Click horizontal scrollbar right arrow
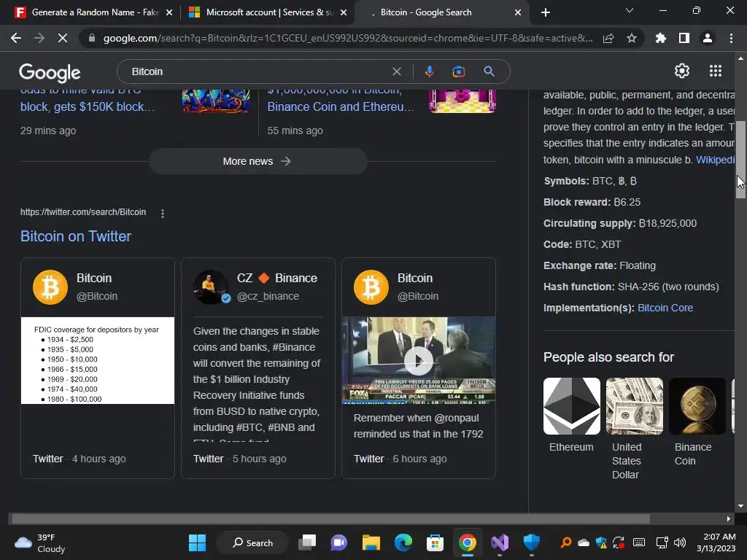 pos(729,518)
